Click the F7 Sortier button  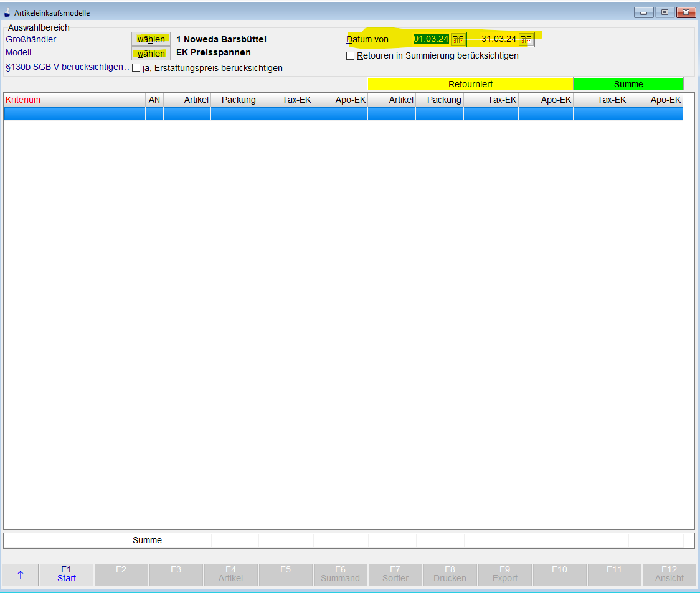[395, 575]
